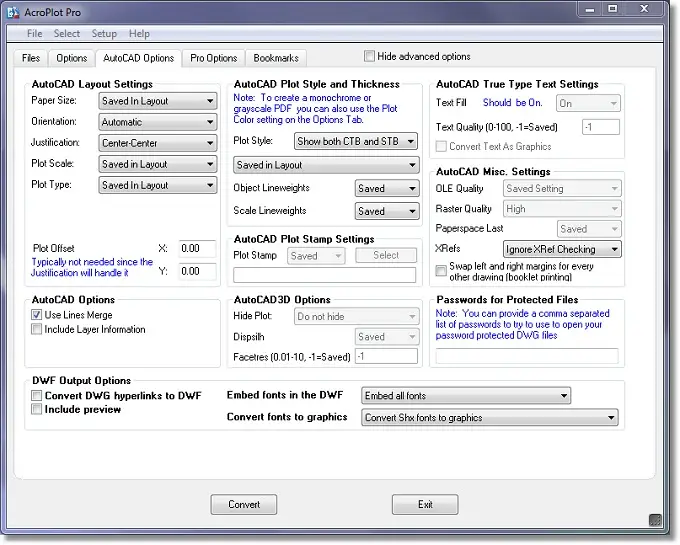Click the 'Should be On.' note
680x545 pixels.
point(513,103)
